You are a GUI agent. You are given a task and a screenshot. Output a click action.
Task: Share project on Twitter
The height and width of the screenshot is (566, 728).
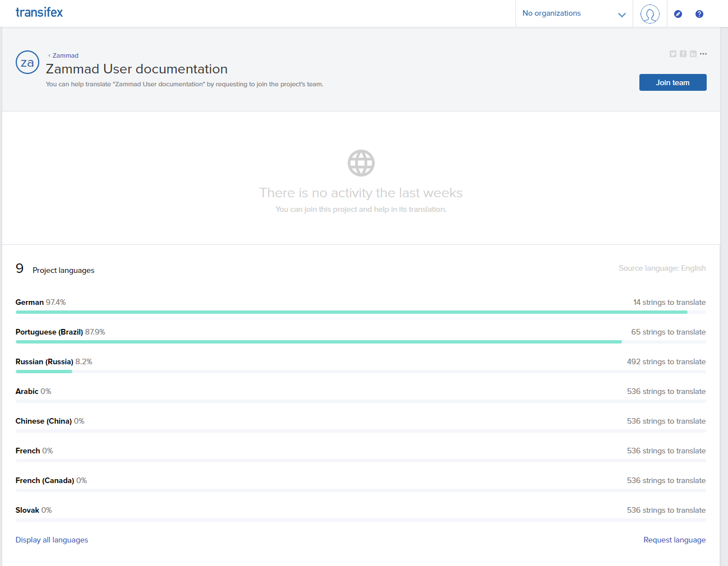(x=672, y=54)
